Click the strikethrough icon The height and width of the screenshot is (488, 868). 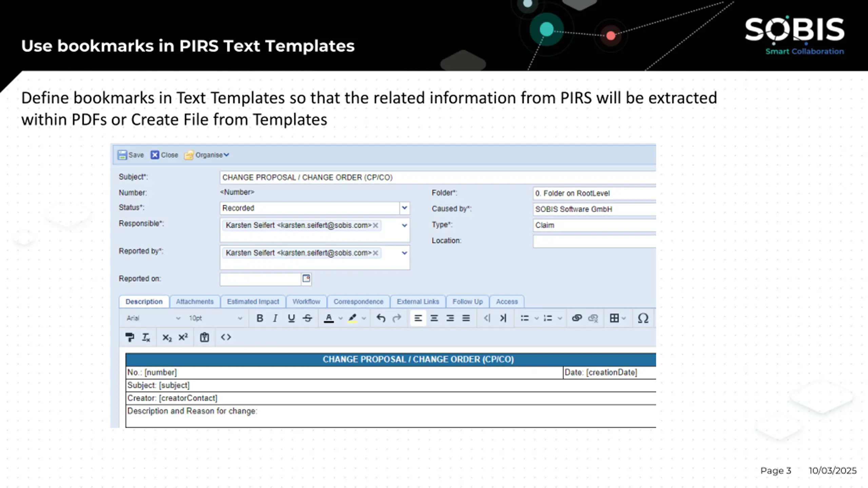[x=308, y=318]
